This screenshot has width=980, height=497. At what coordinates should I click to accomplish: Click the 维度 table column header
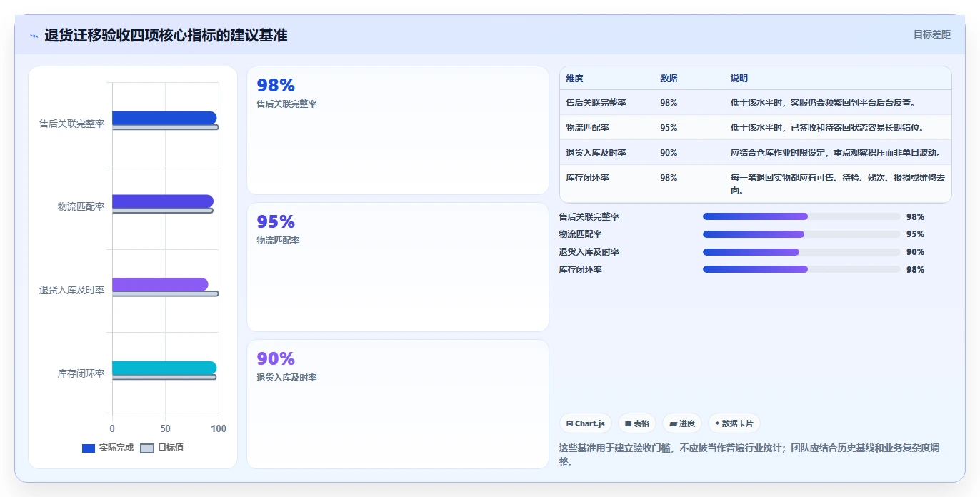575,79
